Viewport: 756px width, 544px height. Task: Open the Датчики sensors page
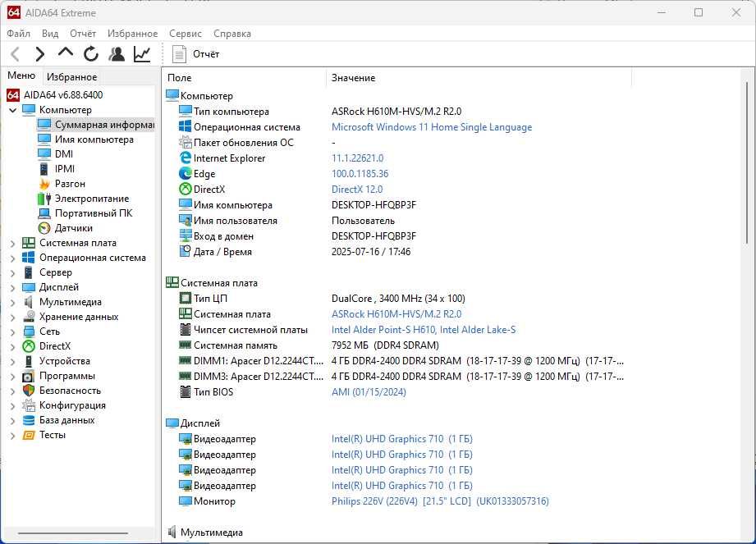pos(73,228)
